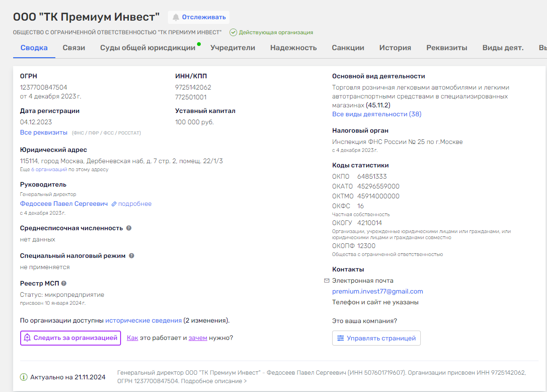The height and width of the screenshot is (392, 547).
Task: Click Статус: микропредприятие text
Action: click(x=62, y=294)
